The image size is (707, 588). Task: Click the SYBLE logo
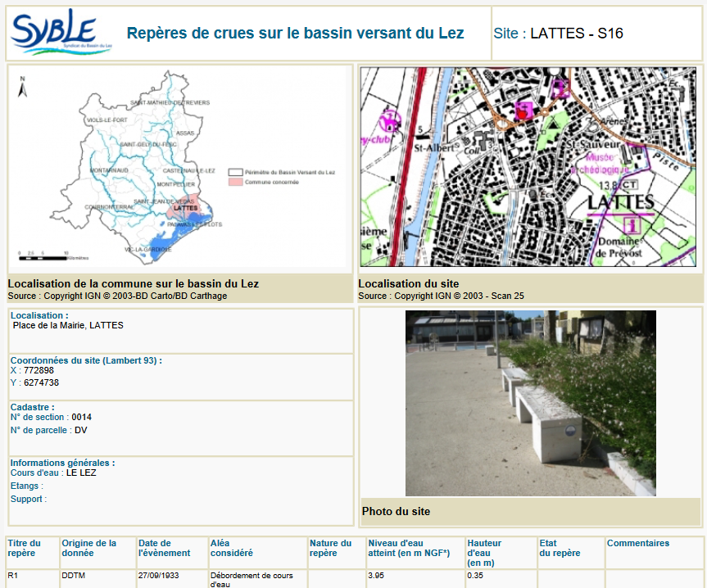[61, 32]
